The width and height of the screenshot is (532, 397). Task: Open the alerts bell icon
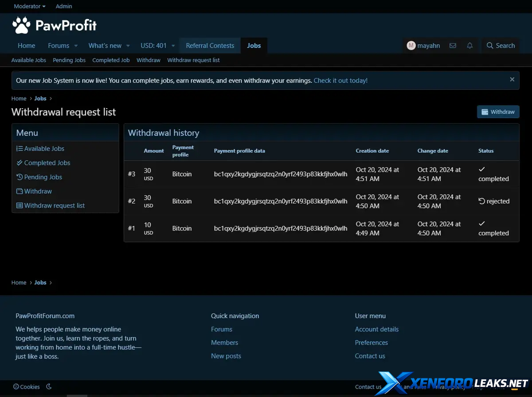tap(469, 46)
